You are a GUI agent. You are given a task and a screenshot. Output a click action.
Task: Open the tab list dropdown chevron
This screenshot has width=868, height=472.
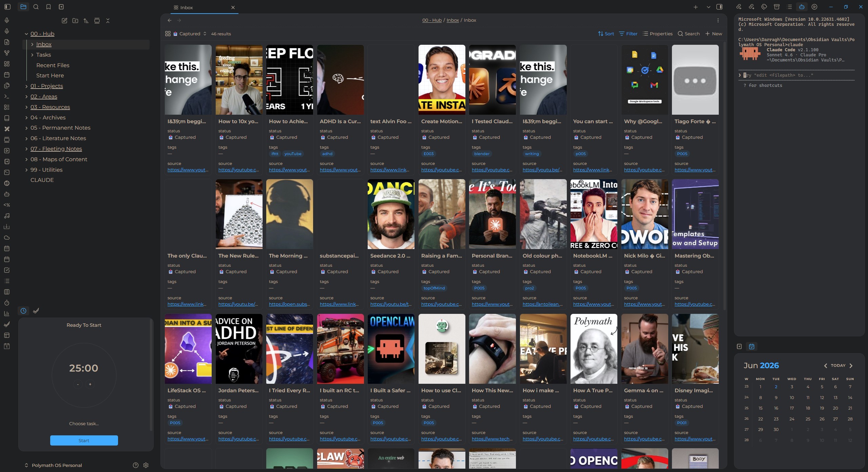[708, 7]
